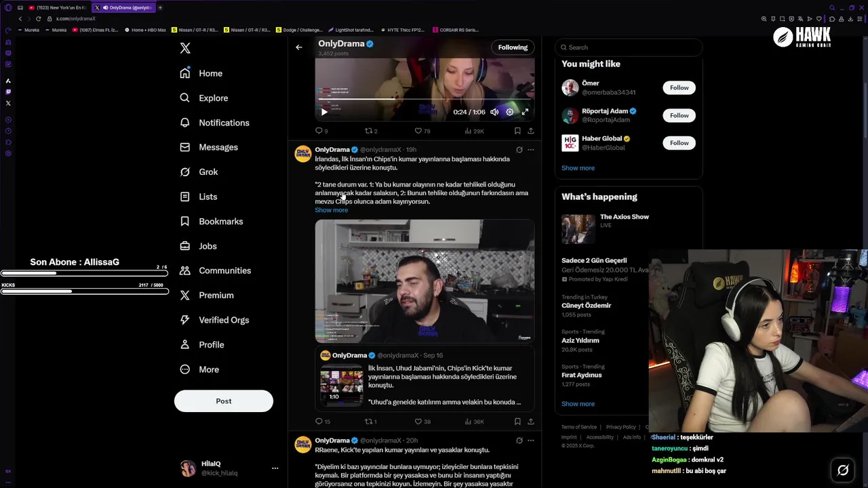868x488 pixels.
Task: Mute the playing video volume icon
Action: (x=494, y=112)
